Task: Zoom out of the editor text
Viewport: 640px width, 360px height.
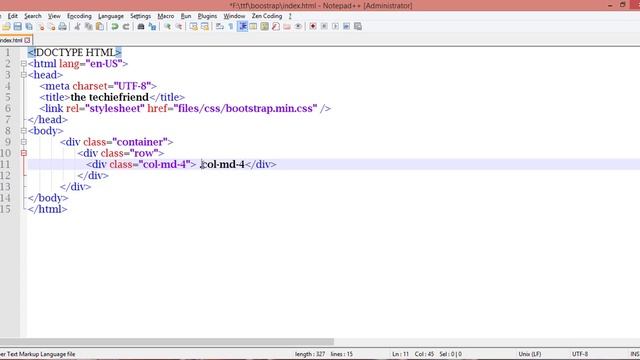Action: point(179,27)
